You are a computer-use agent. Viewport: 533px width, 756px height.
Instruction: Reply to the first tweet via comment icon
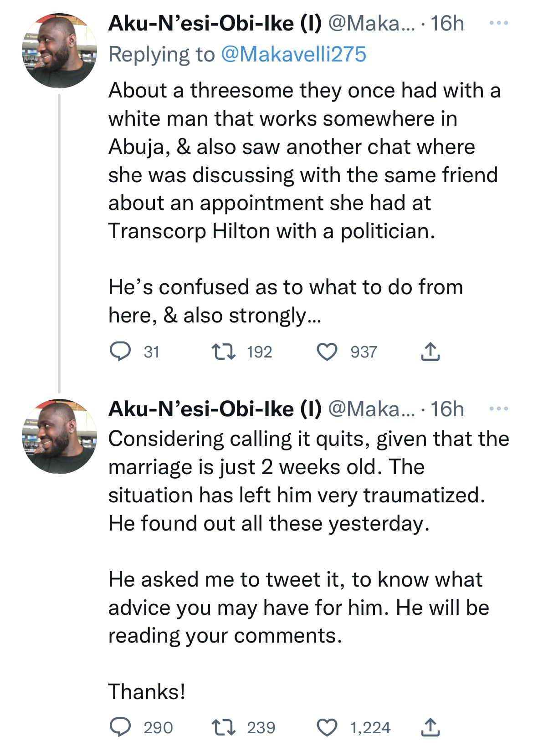point(121,352)
